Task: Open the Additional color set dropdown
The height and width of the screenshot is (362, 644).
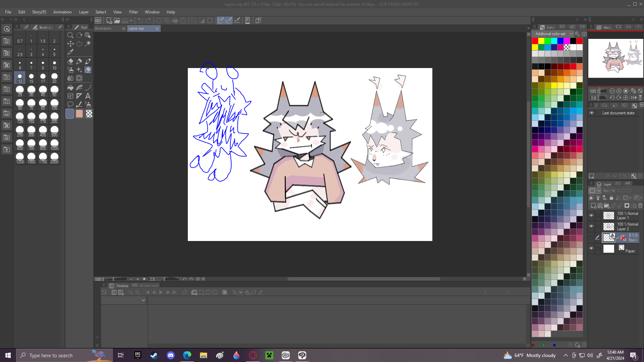Action: (x=553, y=34)
